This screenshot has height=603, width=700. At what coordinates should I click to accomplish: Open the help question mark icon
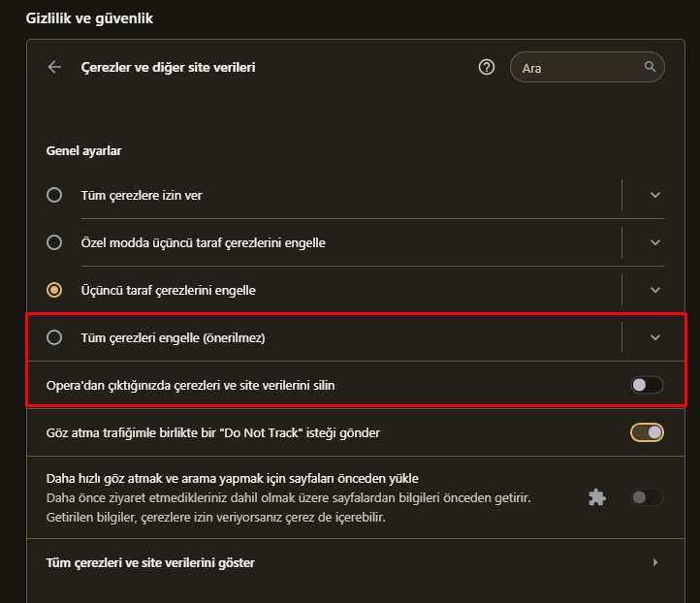487,67
